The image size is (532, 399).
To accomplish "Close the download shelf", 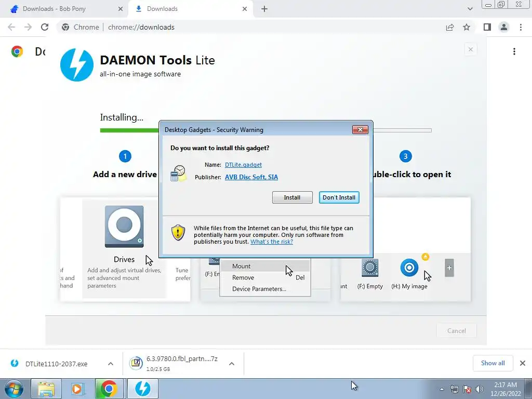I will coord(523,363).
